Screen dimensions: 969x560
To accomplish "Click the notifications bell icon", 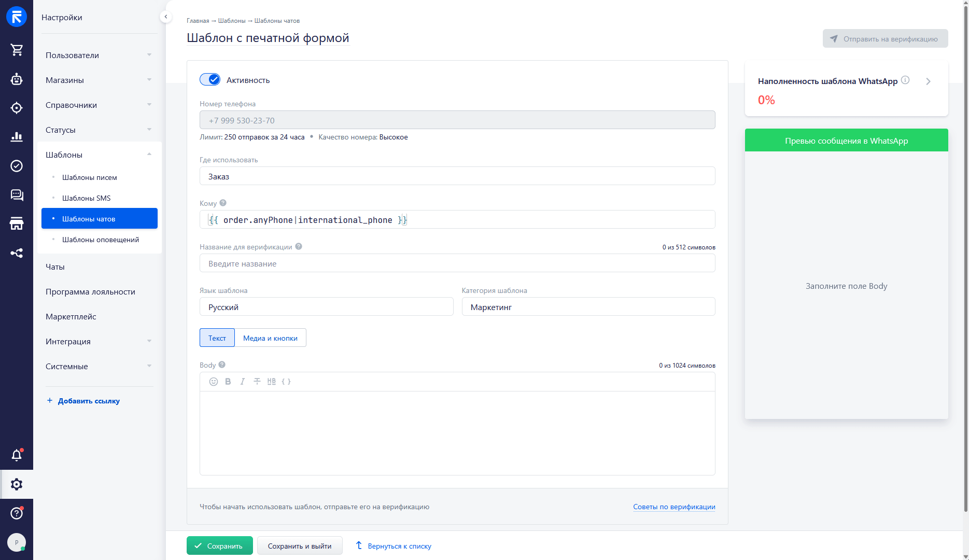I will point(17,455).
